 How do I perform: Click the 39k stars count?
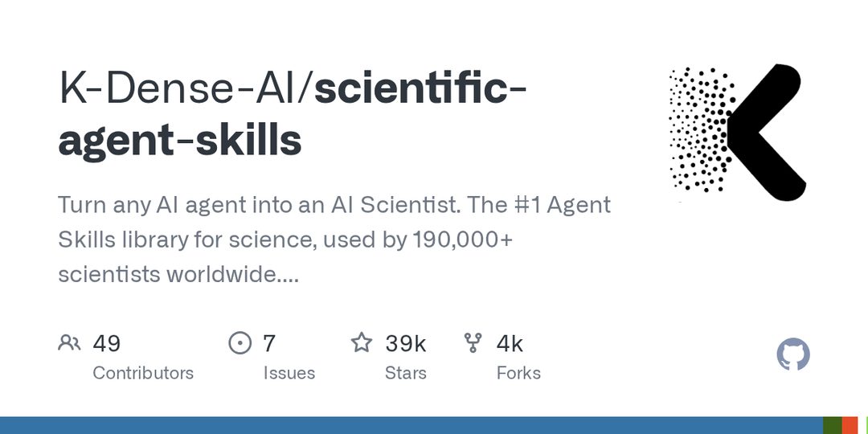click(x=406, y=343)
